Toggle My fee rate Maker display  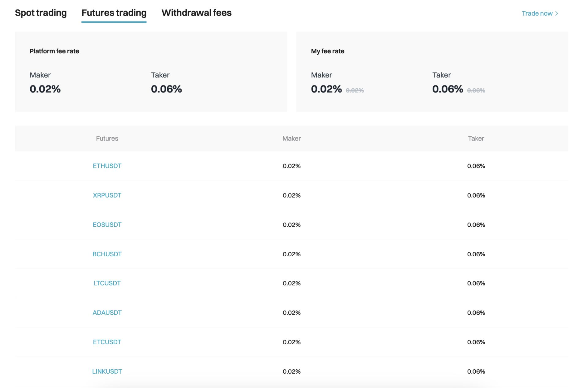(x=354, y=90)
